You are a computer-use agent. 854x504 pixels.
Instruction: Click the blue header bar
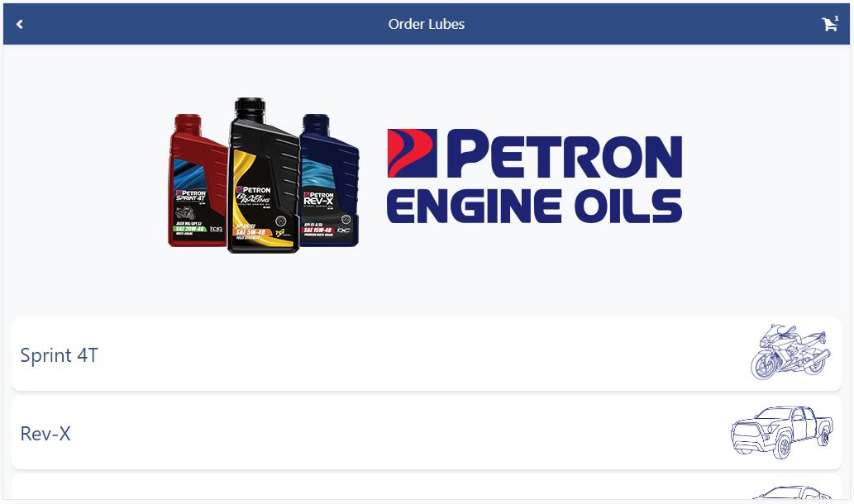tap(427, 24)
